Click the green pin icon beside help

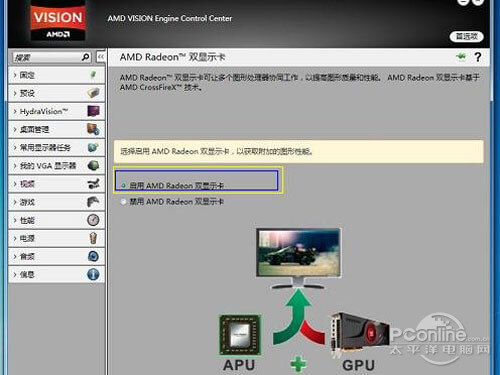click(x=461, y=57)
